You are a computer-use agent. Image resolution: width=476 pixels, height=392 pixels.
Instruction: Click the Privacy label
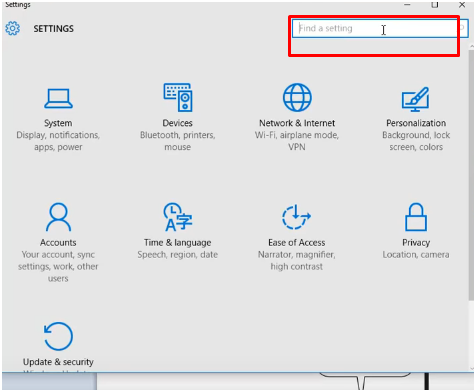pos(416,243)
